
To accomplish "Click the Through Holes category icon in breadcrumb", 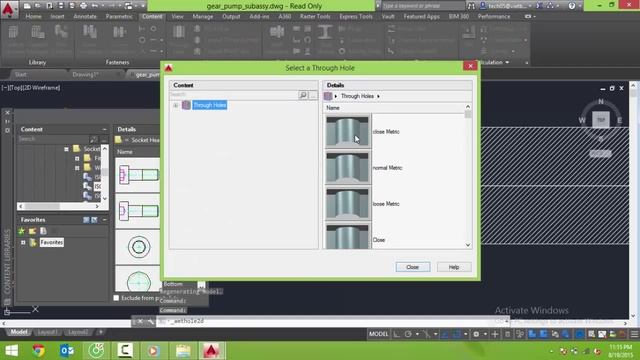I will [x=328, y=96].
